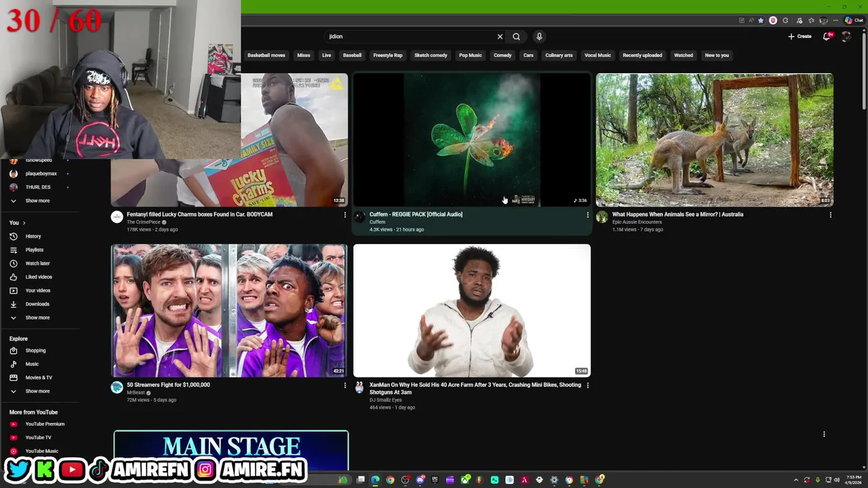Open the YouTube account avatar menu
This screenshot has height=488, width=868.
point(846,37)
